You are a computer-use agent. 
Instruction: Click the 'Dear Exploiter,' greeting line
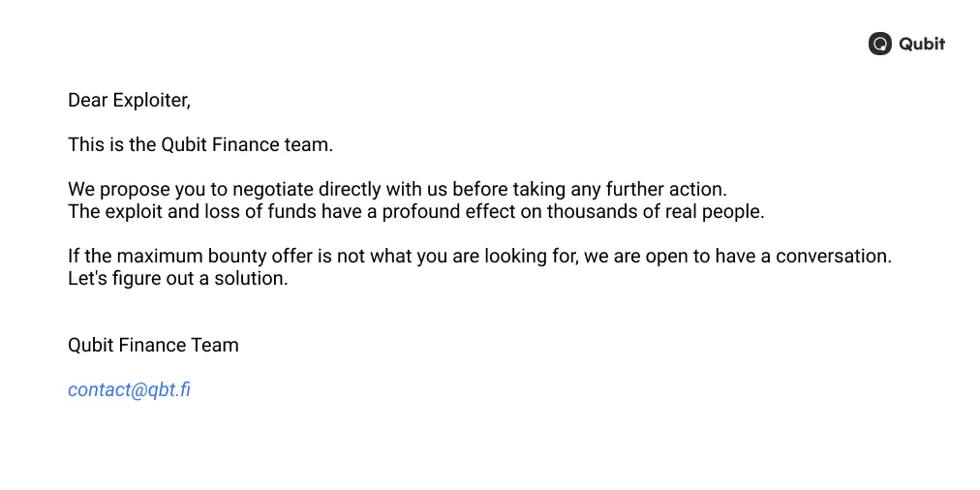(x=130, y=101)
